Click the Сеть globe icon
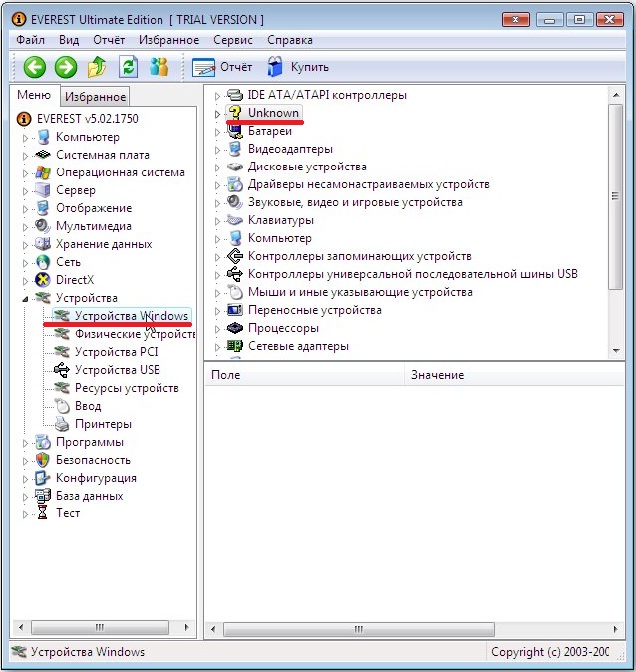 tap(43, 262)
